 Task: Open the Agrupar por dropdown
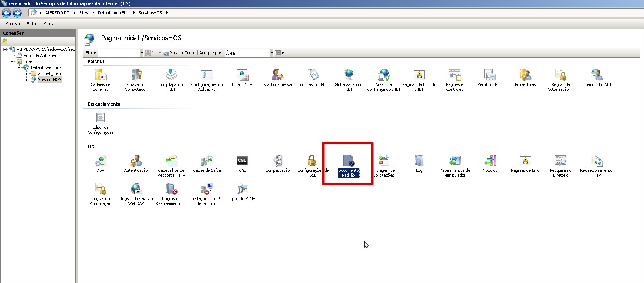(271, 53)
